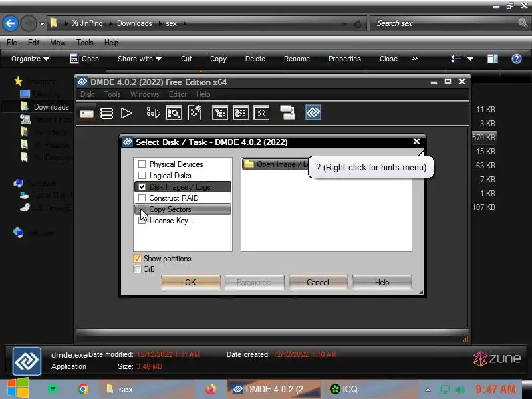The image size is (532, 399).
Task: Click the OK button in the Select Disk dialog
Action: tap(190, 283)
